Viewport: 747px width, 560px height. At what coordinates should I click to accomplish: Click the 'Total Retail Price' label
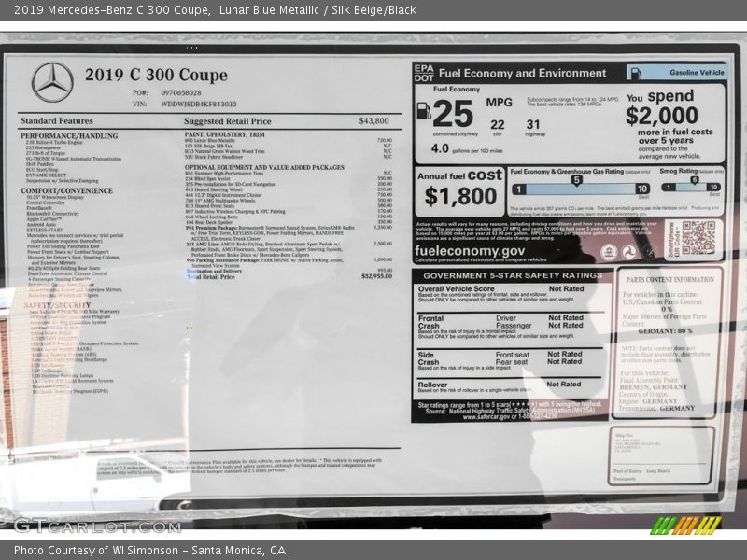[x=211, y=276]
